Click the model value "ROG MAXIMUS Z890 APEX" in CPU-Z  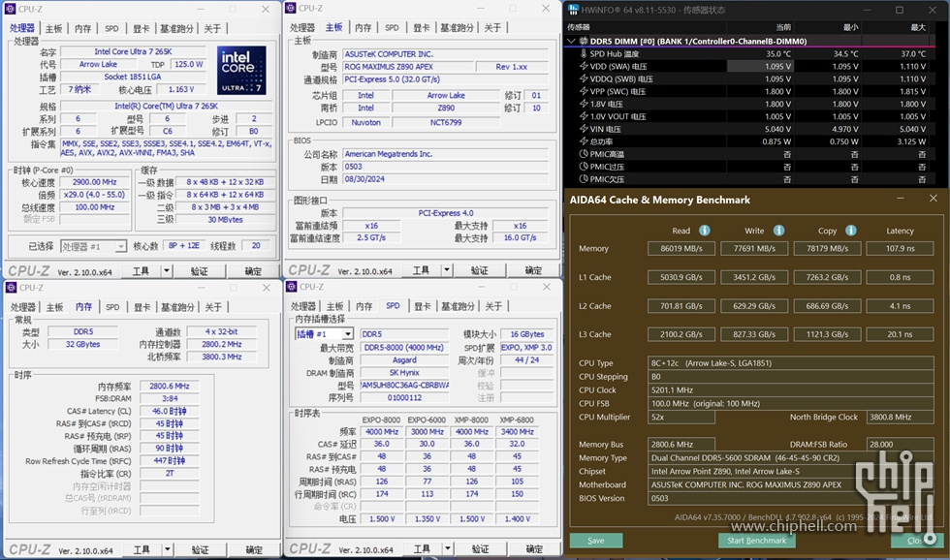[408, 67]
